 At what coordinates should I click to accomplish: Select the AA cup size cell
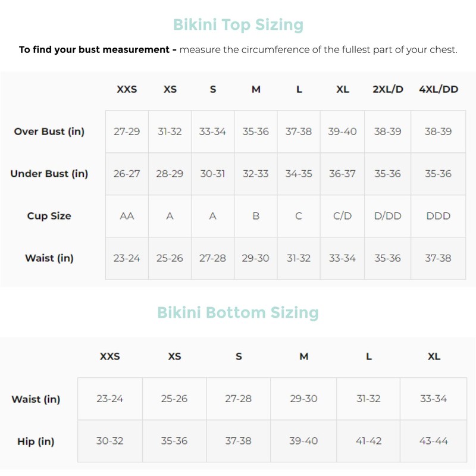point(127,216)
